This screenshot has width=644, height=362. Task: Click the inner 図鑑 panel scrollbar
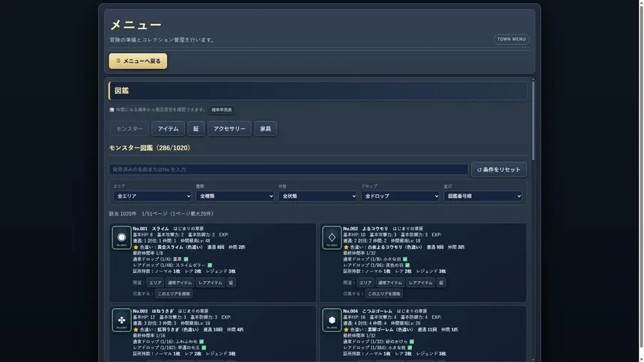point(533,119)
